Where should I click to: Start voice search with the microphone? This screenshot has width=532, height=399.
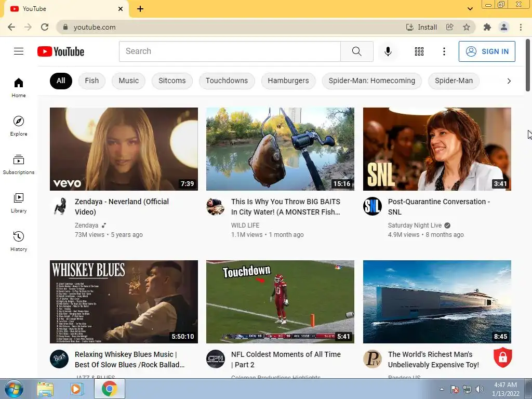[x=388, y=51]
